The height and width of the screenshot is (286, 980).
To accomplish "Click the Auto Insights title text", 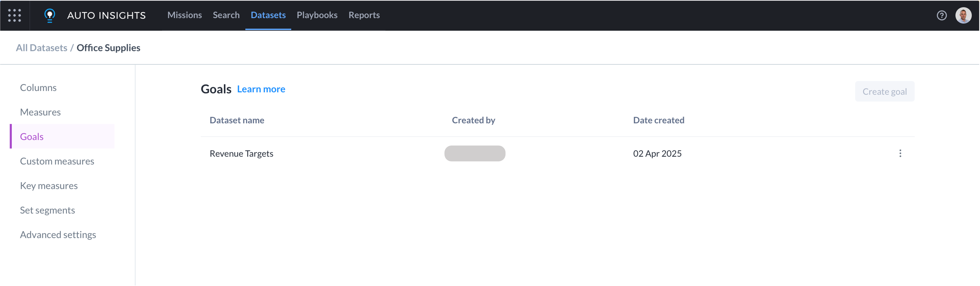I will [107, 15].
